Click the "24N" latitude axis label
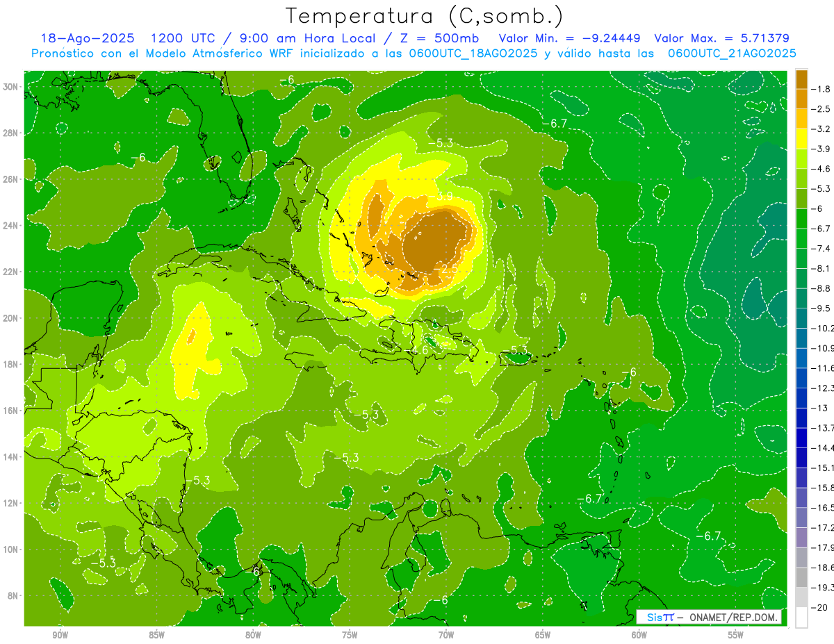This screenshot has width=834, height=644. click(x=11, y=226)
